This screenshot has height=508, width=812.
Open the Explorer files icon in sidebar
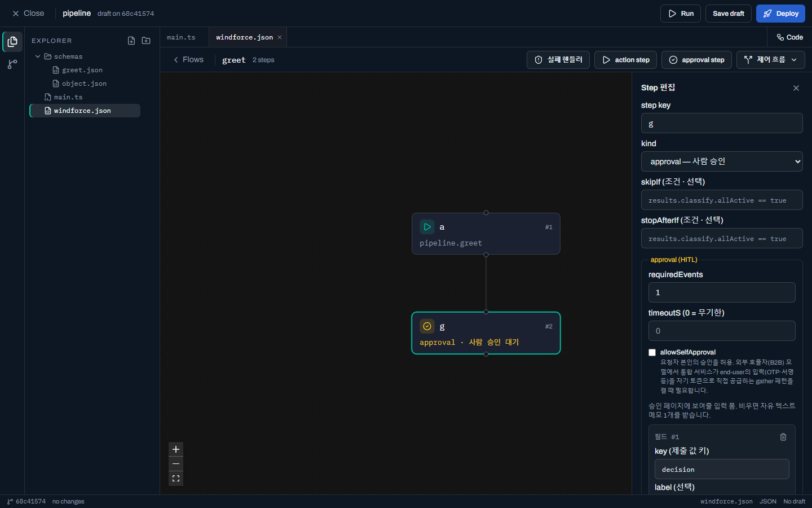12,42
